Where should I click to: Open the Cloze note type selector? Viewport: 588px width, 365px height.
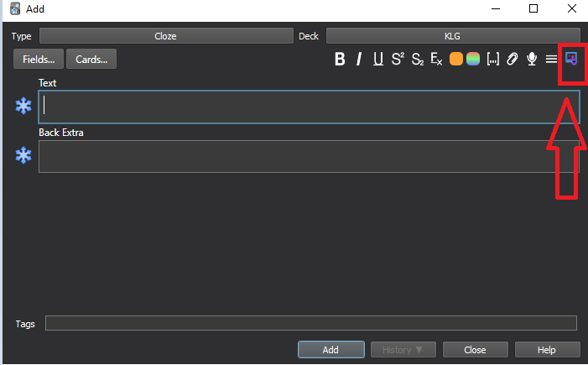165,36
